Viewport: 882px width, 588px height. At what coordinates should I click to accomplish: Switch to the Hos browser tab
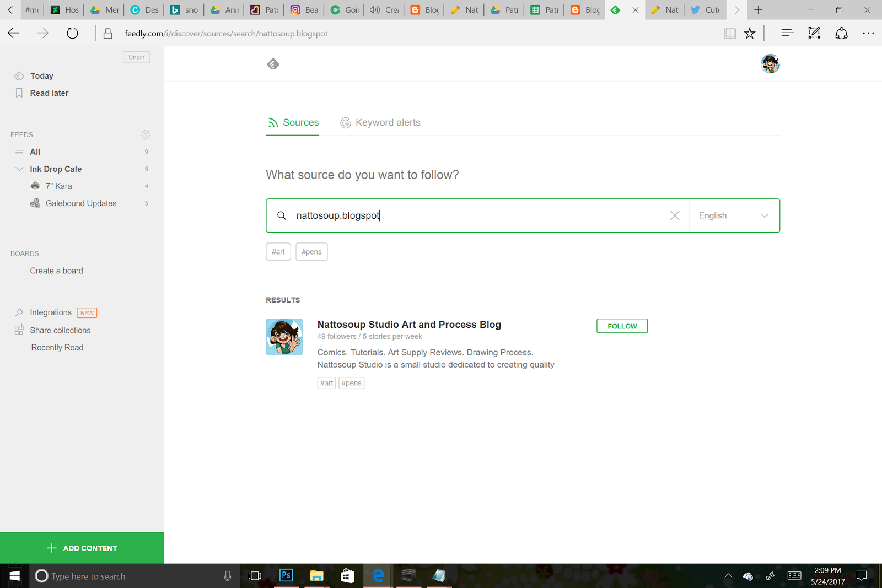(64, 10)
